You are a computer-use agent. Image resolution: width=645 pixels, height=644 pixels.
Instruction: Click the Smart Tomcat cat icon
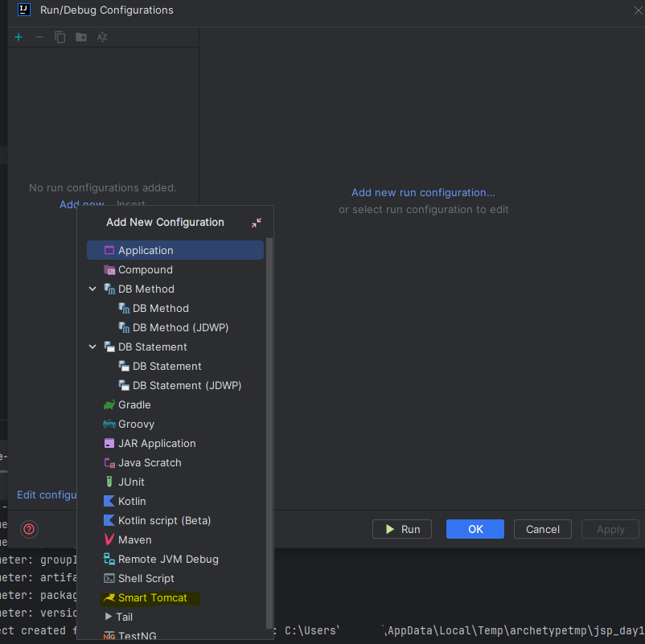click(x=109, y=597)
